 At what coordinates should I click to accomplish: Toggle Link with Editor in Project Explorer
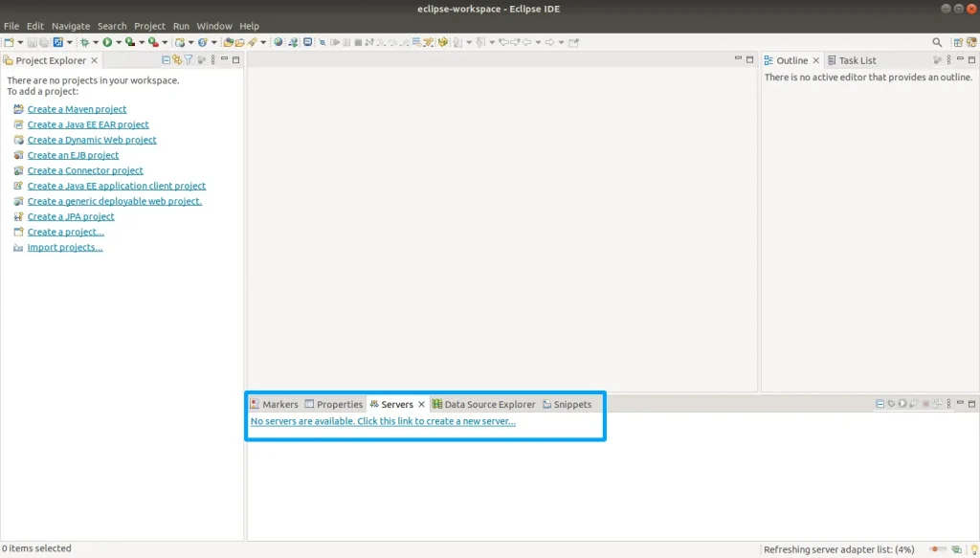point(177,60)
